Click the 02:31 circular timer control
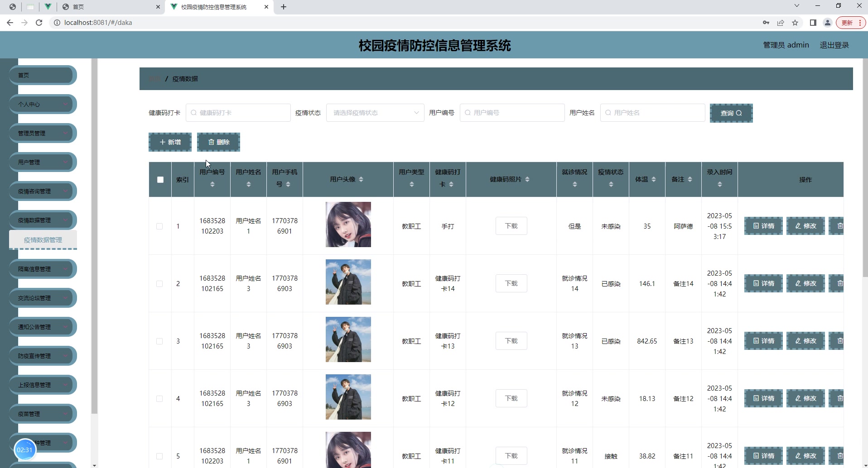Screen dimensions: 868x468 point(25,449)
